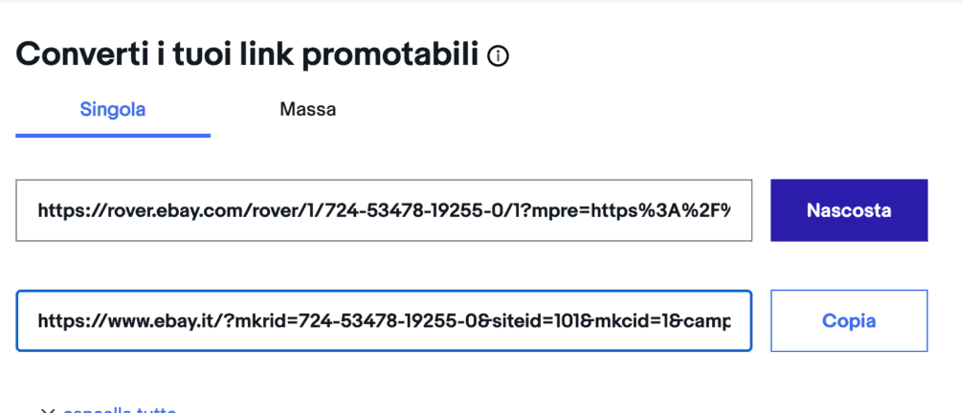Click the X icon before cancella tutto

pyautogui.click(x=48, y=411)
